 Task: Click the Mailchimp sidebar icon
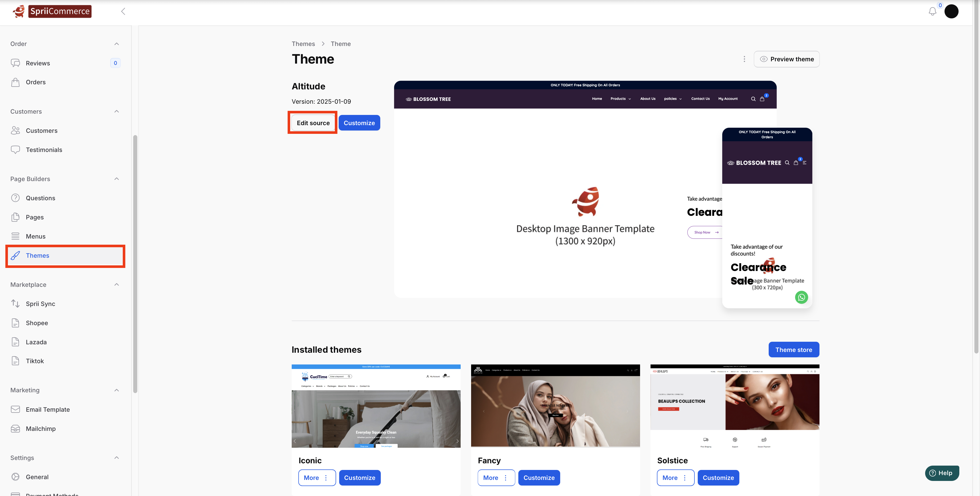(x=15, y=429)
